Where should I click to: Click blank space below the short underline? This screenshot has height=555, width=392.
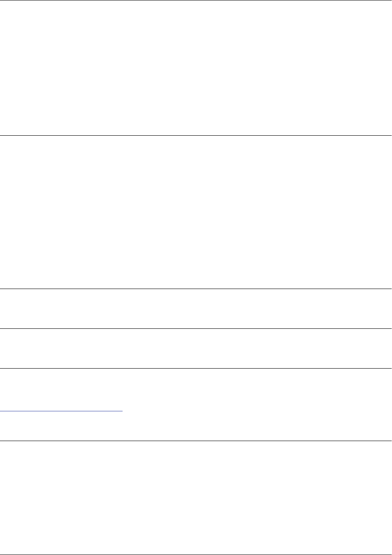coord(61,426)
